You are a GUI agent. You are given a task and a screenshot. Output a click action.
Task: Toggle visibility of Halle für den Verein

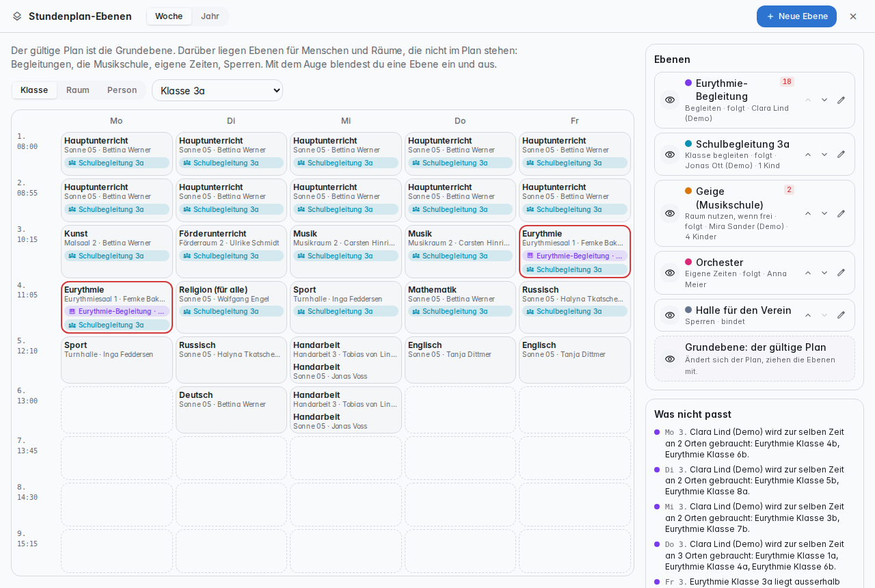pos(670,315)
